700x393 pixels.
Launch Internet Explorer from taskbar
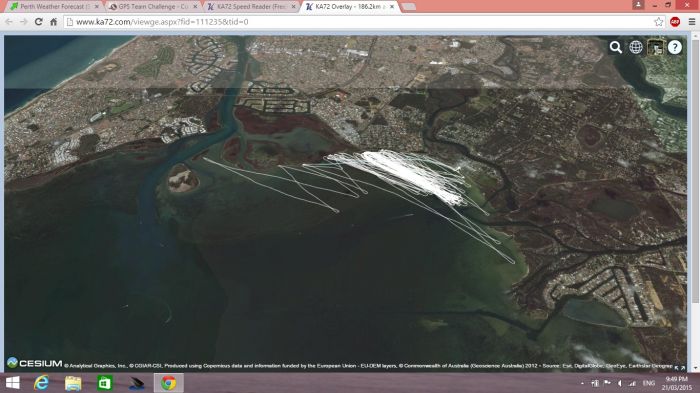point(42,383)
